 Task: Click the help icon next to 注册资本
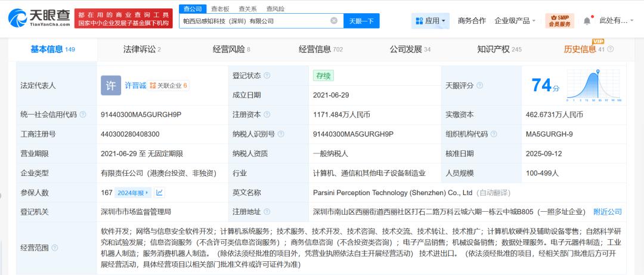click(267, 115)
